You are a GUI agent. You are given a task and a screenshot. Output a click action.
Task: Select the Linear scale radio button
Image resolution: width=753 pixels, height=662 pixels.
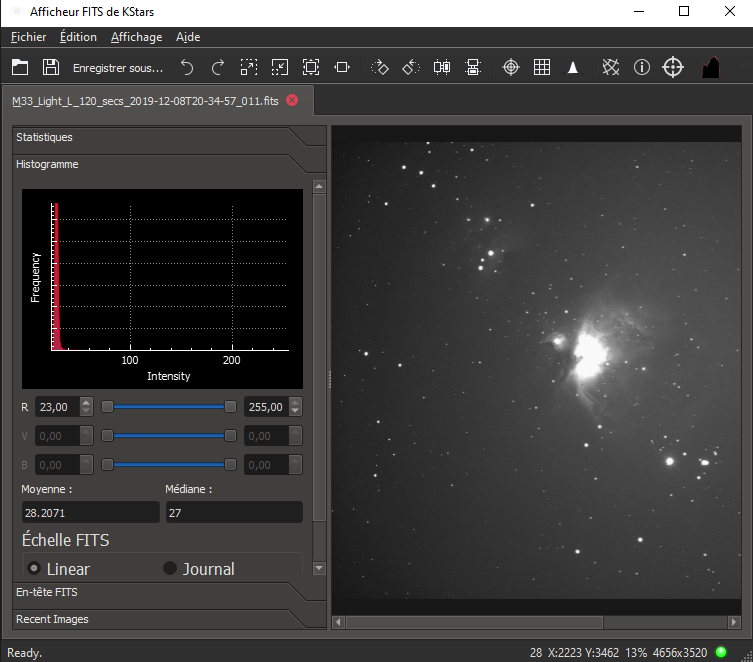[x=34, y=568]
